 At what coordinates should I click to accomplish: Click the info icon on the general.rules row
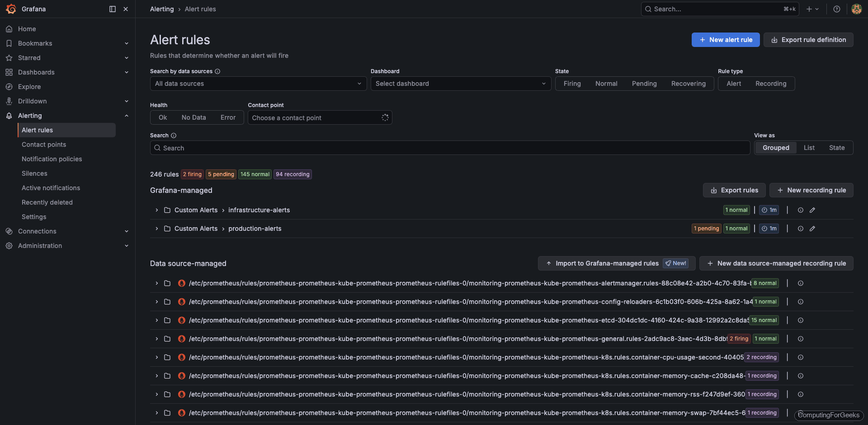pyautogui.click(x=801, y=339)
